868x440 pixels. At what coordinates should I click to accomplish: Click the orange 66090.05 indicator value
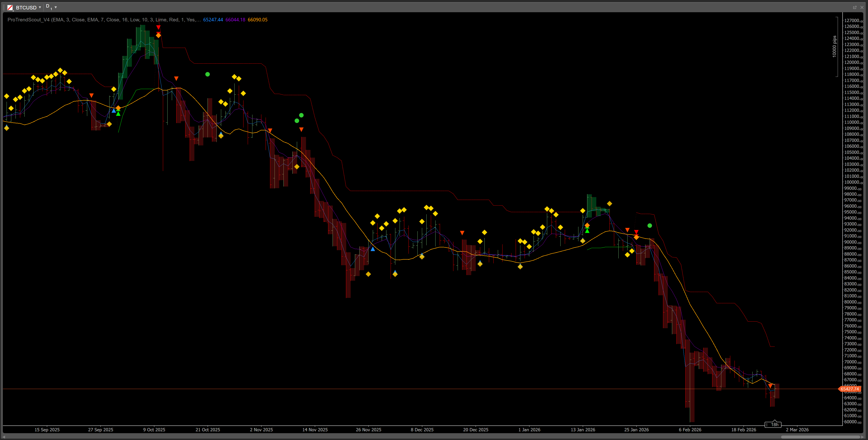click(x=257, y=20)
